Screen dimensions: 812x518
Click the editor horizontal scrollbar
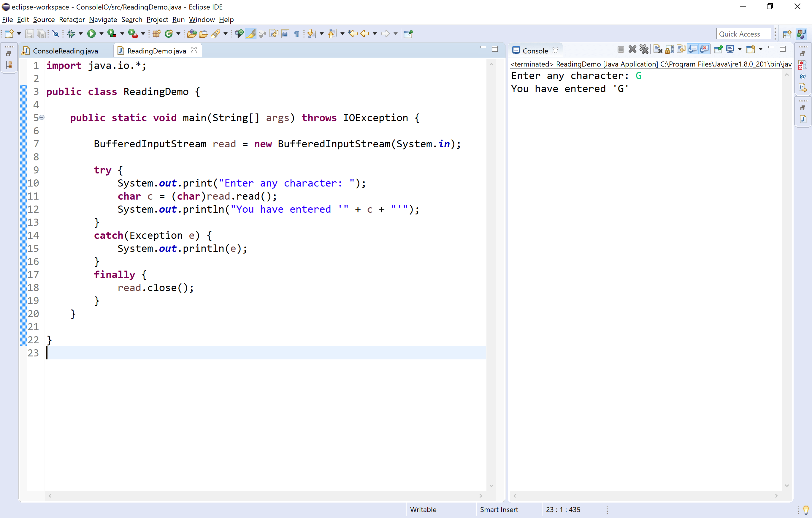[265, 496]
